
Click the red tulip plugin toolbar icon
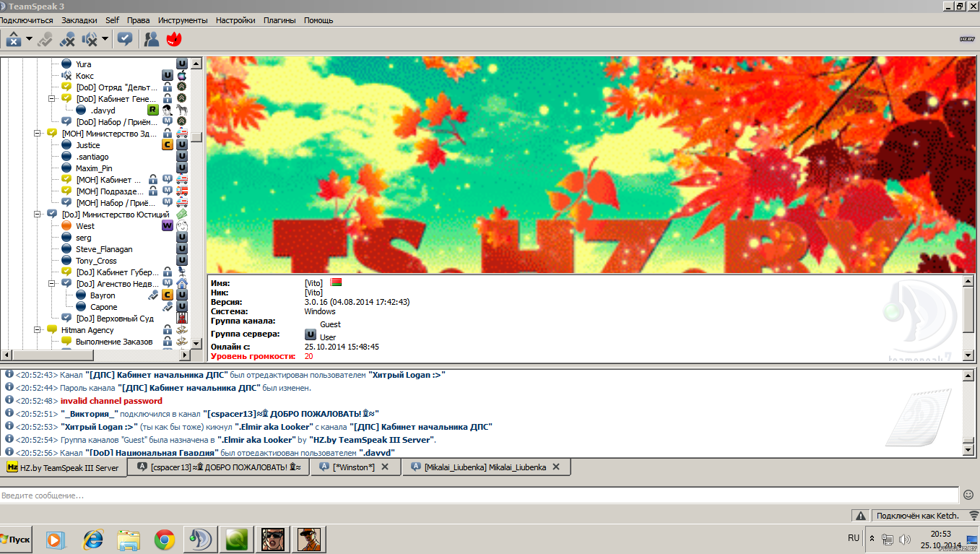click(x=174, y=39)
